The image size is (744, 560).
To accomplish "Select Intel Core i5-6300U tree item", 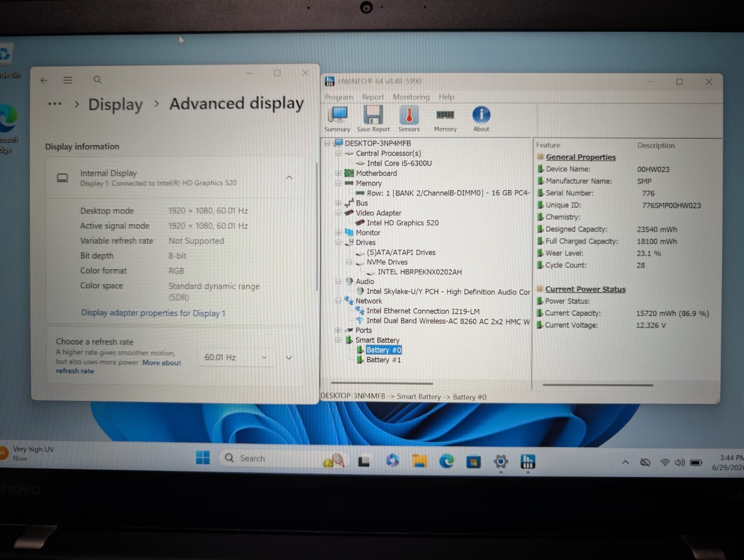I will click(x=399, y=163).
